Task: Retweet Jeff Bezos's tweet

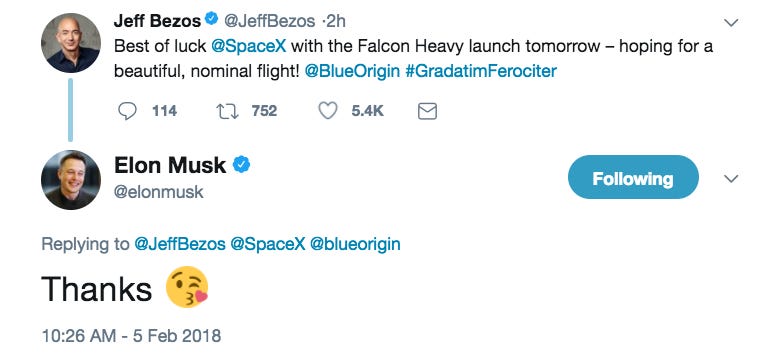Action: 228,111
